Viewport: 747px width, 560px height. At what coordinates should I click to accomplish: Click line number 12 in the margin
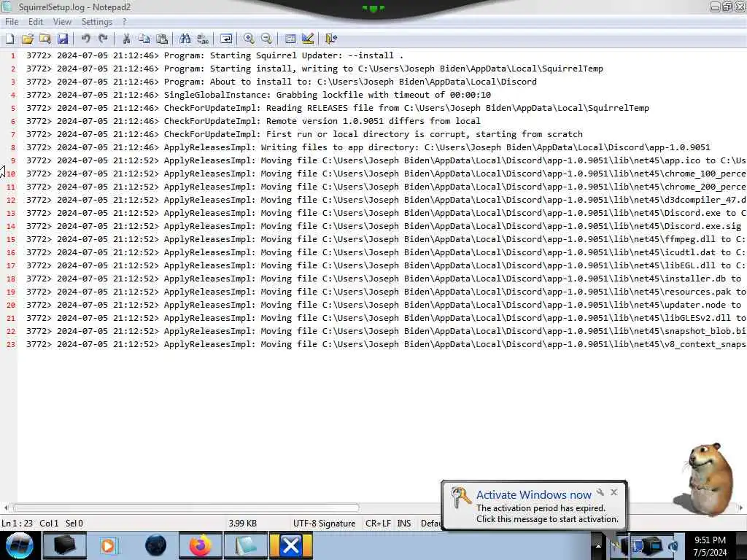click(10, 200)
